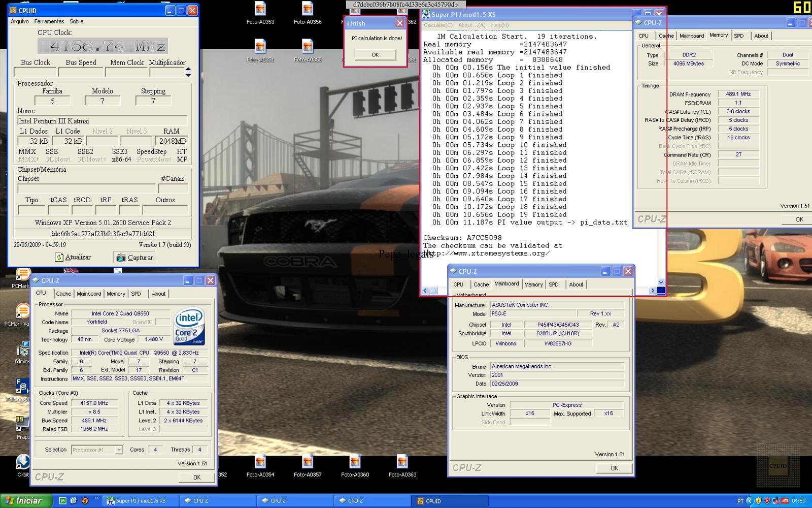Screen dimensions: 812x508
Task: Open the Foto-A0363 desktop file icon
Action: tap(402, 462)
